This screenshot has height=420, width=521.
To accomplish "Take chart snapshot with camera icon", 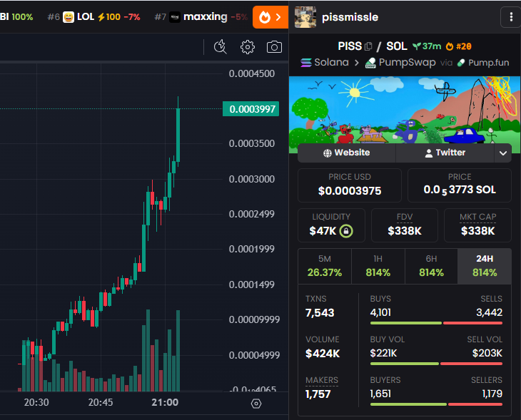I will click(274, 47).
